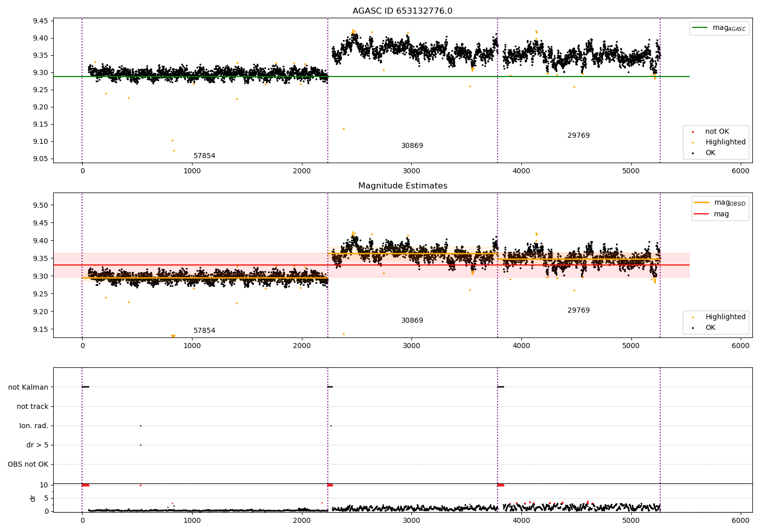
Task: Click the 9.35 y-tick in Magnitude Estimates plot
Action: (41, 258)
